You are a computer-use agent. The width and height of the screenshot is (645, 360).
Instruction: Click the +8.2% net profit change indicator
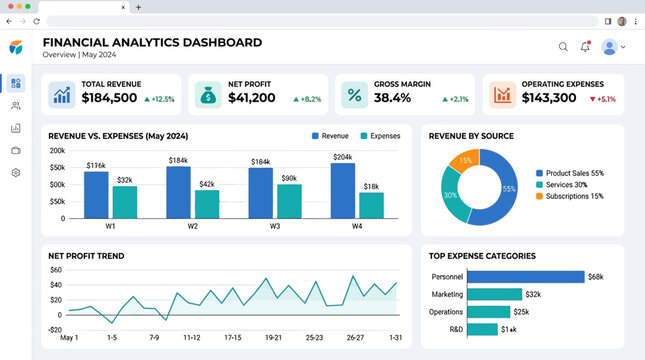pos(307,99)
